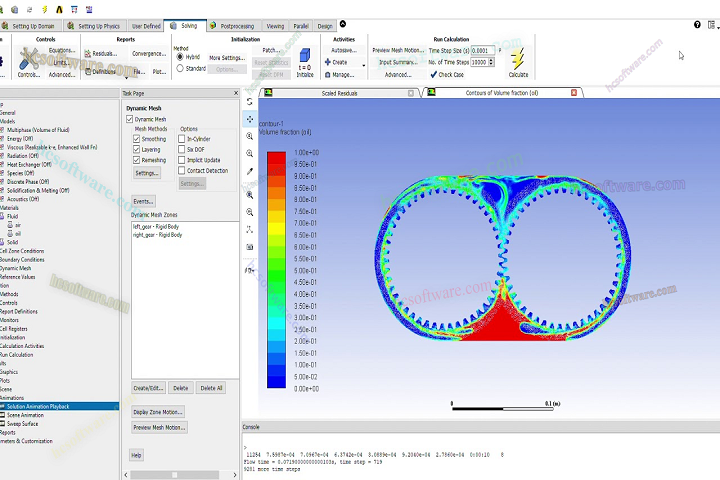720x480 pixels.
Task: Select left_gear - Rigid Body zone
Action: click(156, 226)
